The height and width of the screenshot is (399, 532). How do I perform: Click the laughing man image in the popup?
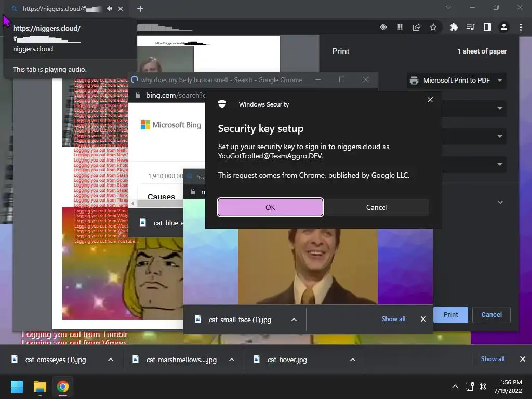coord(308,267)
